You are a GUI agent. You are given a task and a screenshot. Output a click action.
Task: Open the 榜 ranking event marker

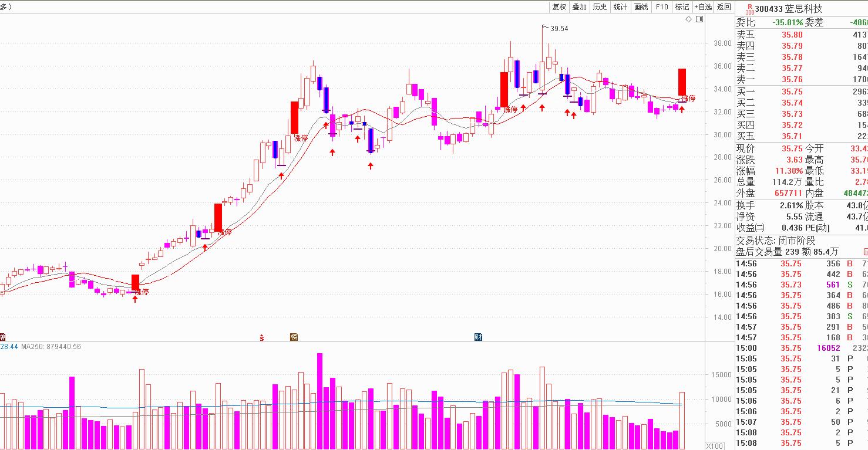pyautogui.click(x=294, y=337)
